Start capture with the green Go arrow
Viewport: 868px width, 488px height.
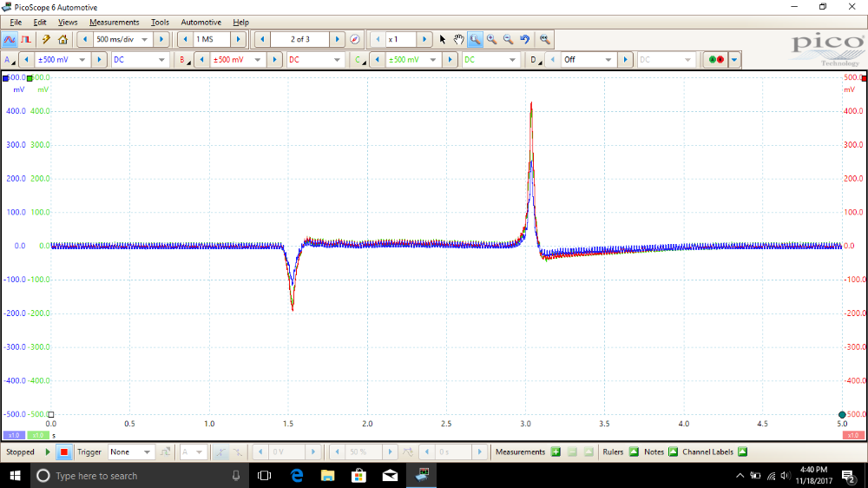(x=47, y=452)
